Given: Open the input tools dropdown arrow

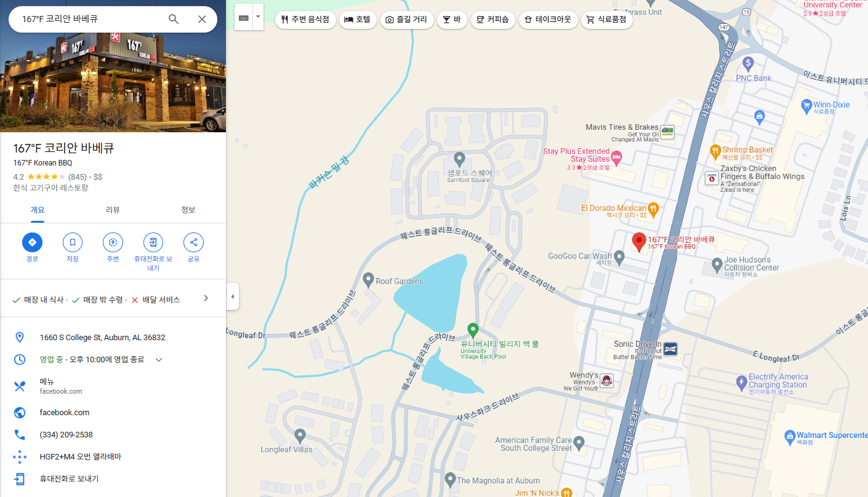Looking at the screenshot, I should pyautogui.click(x=259, y=18).
